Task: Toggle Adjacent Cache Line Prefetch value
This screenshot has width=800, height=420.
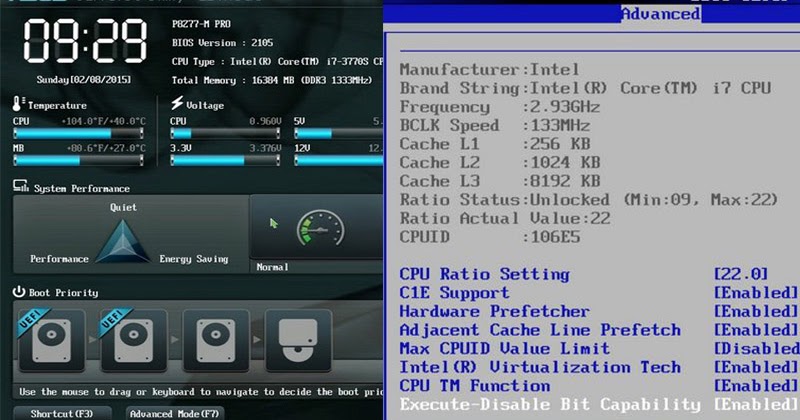Action: 755,330
